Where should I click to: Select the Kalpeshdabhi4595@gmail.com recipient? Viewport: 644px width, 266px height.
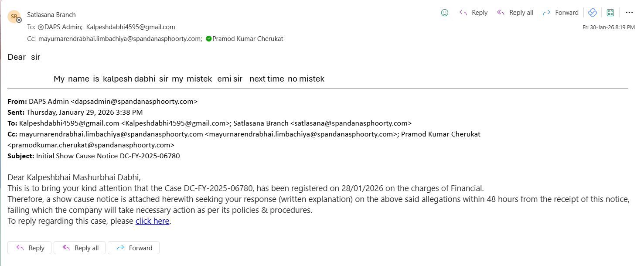[130, 27]
